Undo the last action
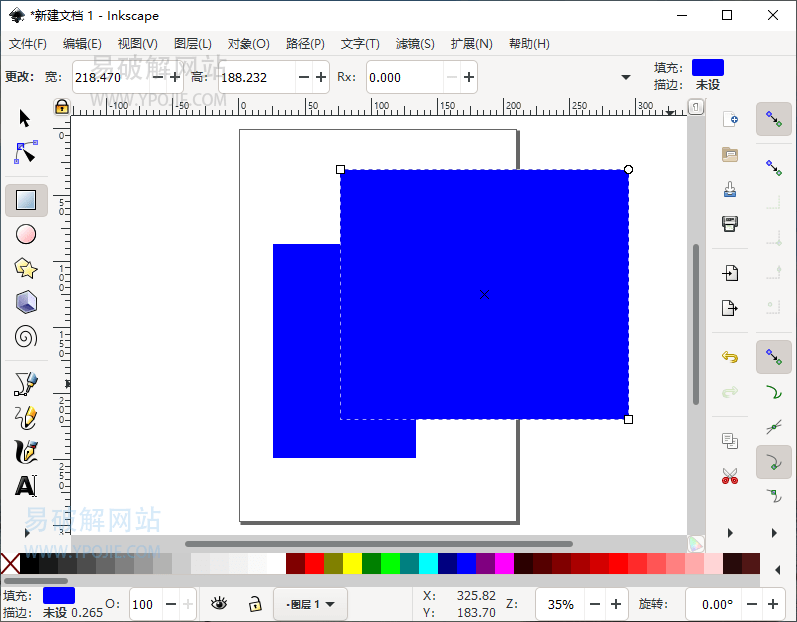The height and width of the screenshot is (622, 797). click(730, 357)
